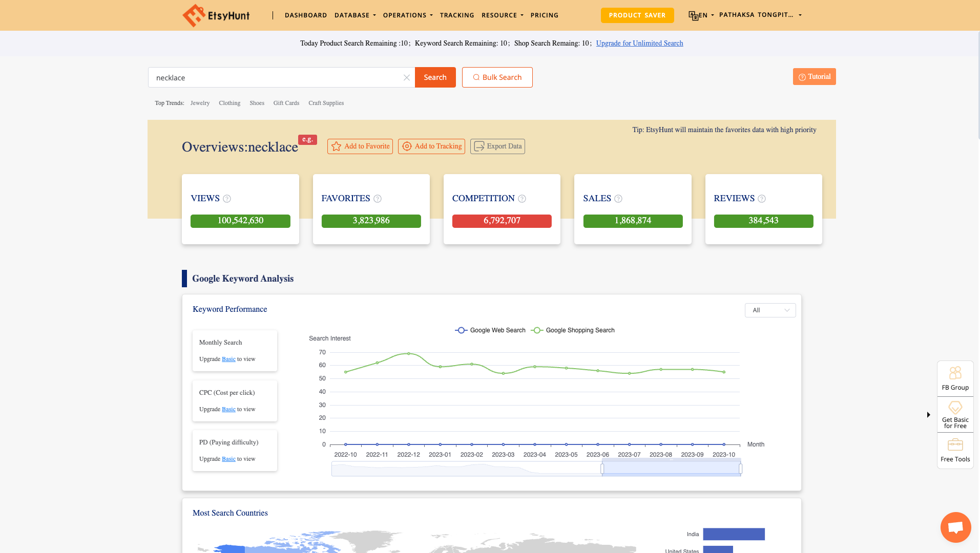Click the Add to Tracking target icon

(407, 146)
